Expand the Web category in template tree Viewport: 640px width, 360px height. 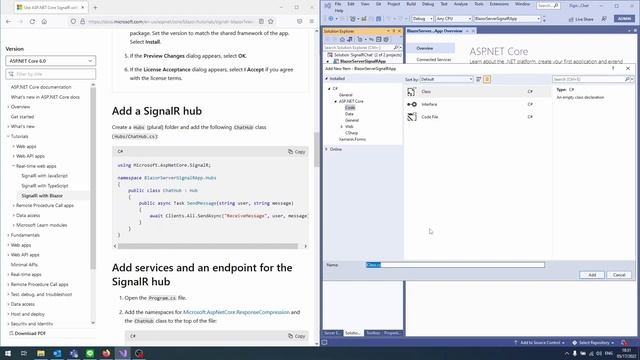coord(342,127)
